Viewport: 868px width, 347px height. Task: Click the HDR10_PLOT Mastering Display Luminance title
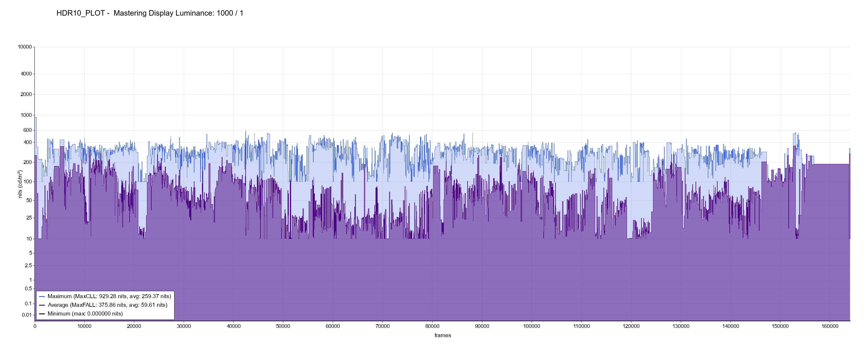coord(150,13)
